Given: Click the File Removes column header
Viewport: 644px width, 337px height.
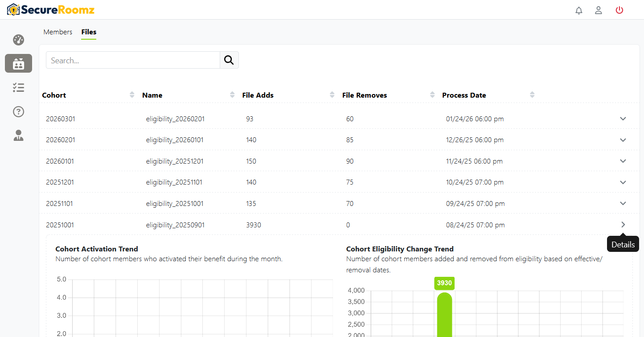Looking at the screenshot, I should (x=365, y=95).
